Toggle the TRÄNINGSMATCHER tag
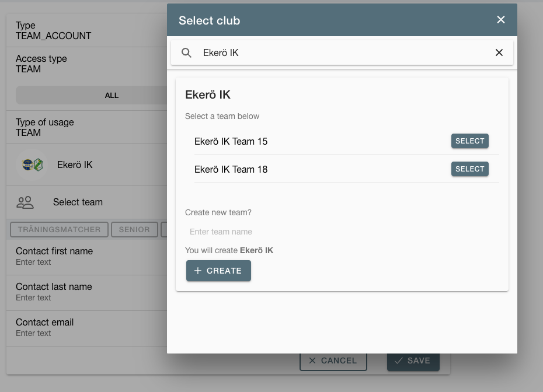Image resolution: width=543 pixels, height=392 pixels. (59, 229)
